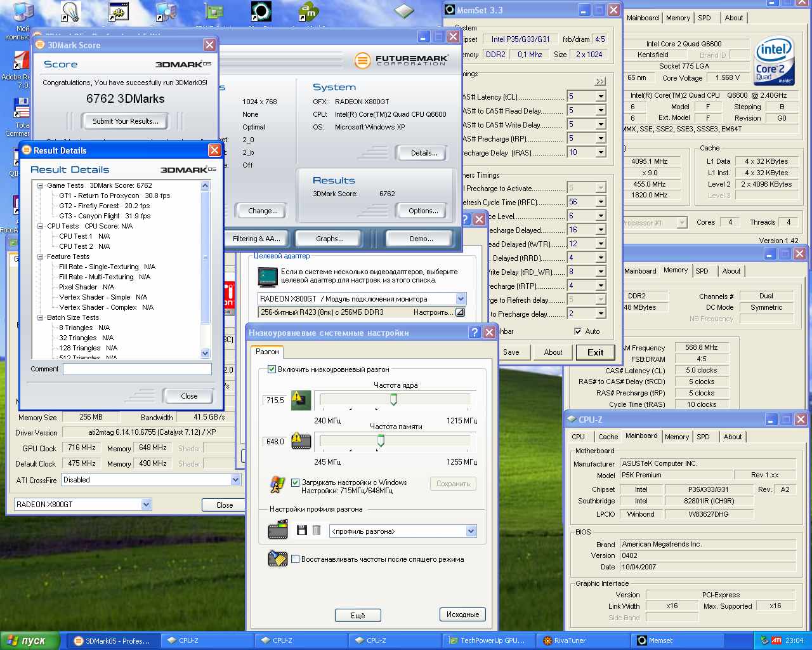Open RAS# to CAS# Write Delay dropdown
The width and height of the screenshot is (812, 650).
pyautogui.click(x=600, y=124)
